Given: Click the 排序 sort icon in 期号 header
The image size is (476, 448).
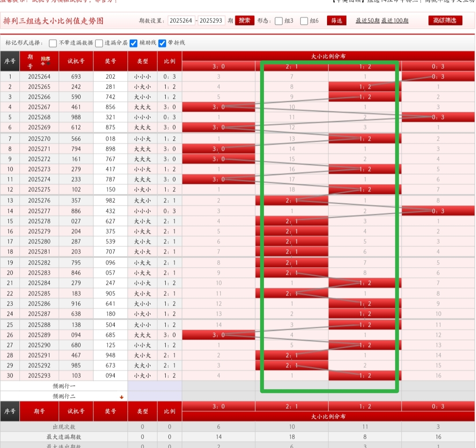Looking at the screenshot, I should pyautogui.click(x=45, y=61).
